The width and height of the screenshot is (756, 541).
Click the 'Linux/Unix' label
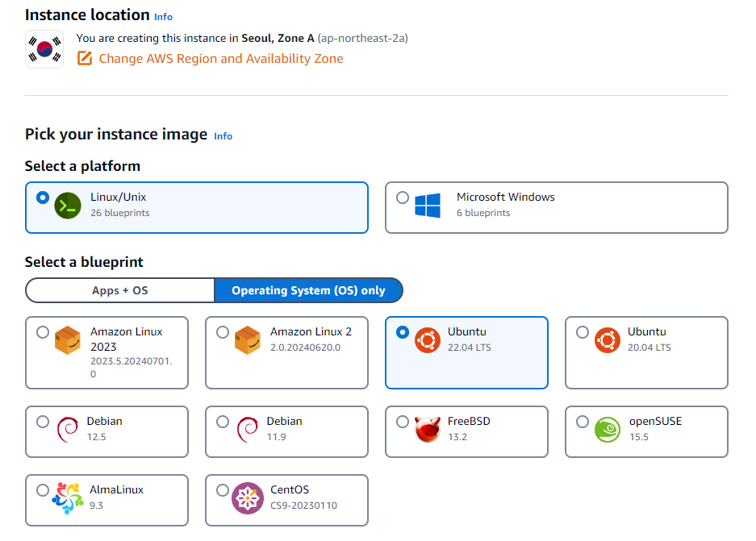pyautogui.click(x=118, y=197)
